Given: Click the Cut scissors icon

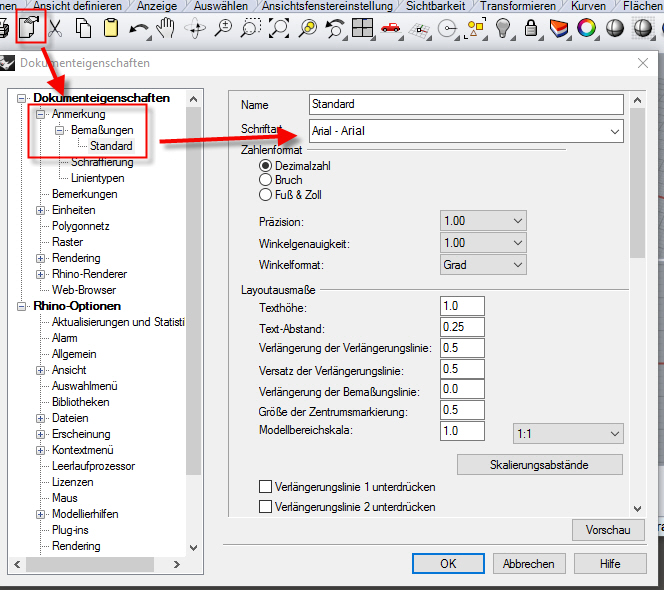Looking at the screenshot, I should [57, 28].
